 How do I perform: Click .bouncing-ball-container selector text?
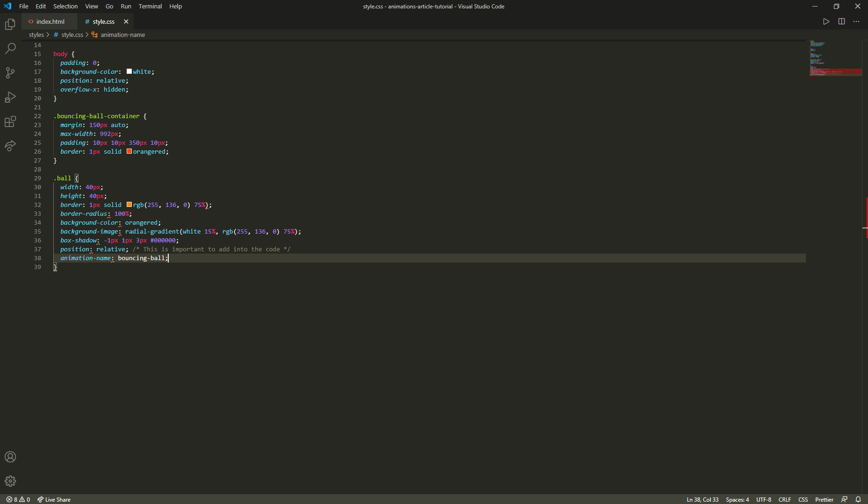[x=96, y=116]
